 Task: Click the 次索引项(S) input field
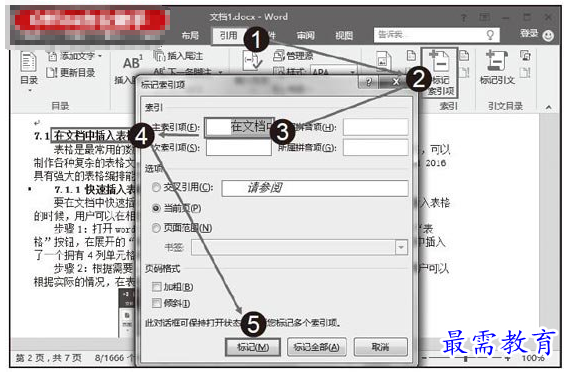pos(239,147)
